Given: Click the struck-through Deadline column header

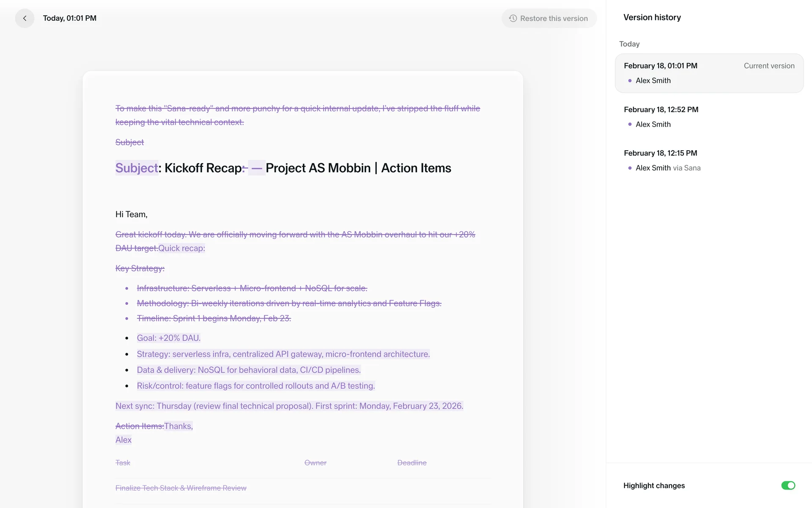Looking at the screenshot, I should (411, 463).
